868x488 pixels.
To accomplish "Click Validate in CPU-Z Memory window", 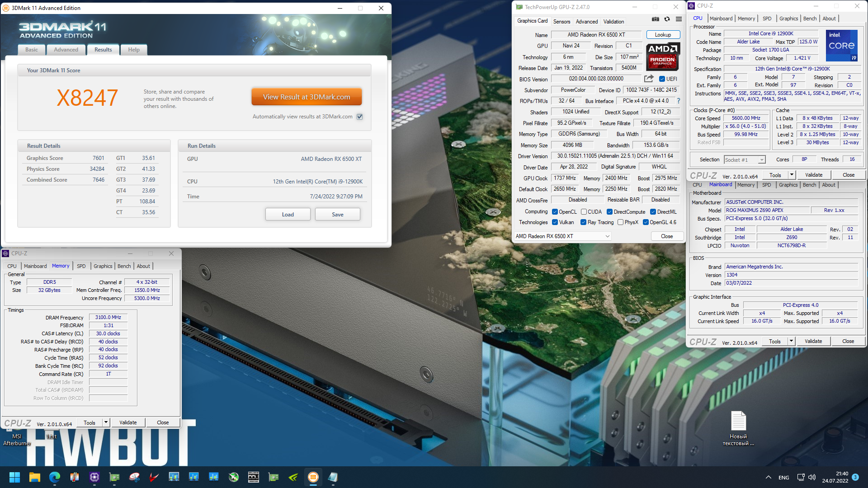I will (x=128, y=422).
